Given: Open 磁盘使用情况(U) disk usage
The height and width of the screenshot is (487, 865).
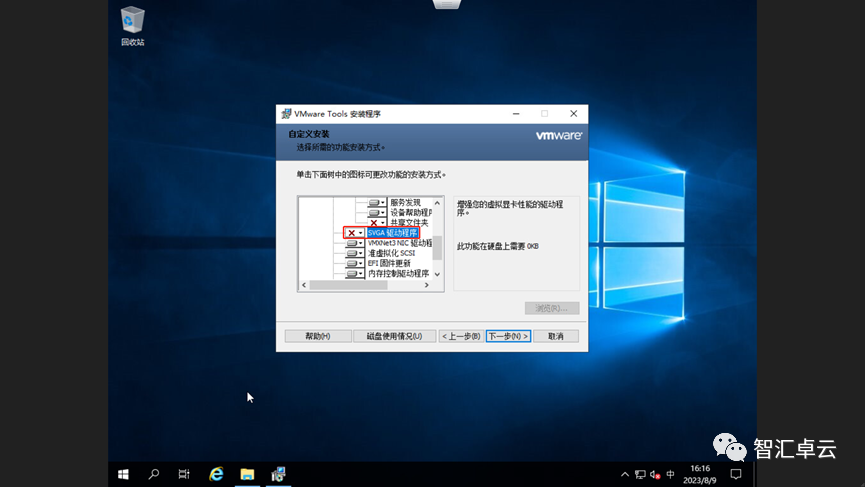Looking at the screenshot, I should click(394, 336).
